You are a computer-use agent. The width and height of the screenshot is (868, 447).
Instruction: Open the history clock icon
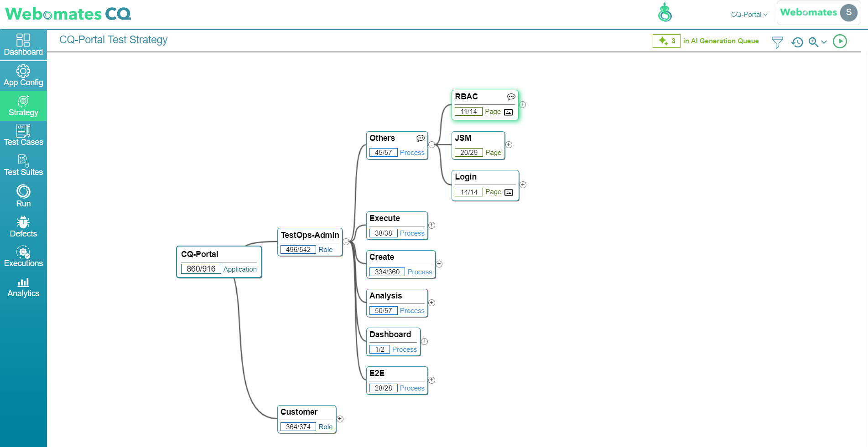[797, 42]
